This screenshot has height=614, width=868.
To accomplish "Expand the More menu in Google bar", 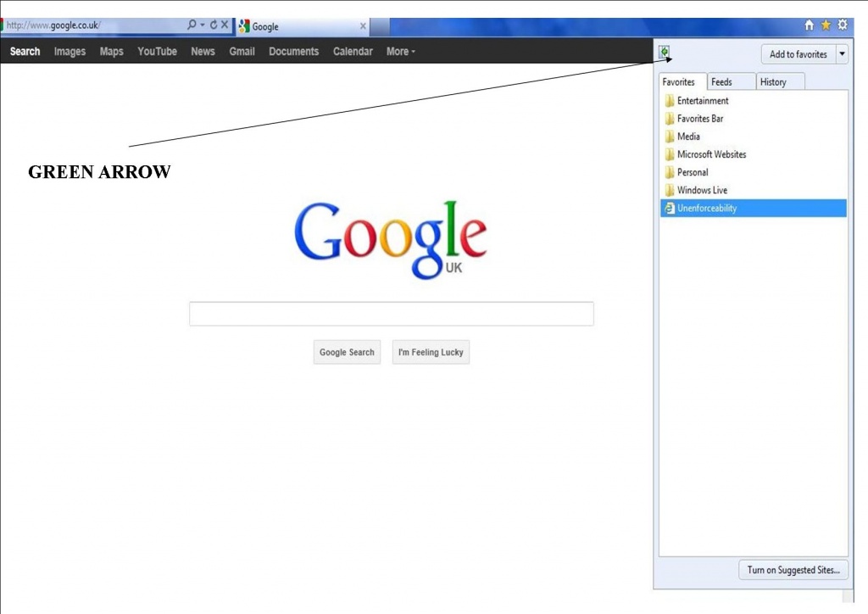I will pos(400,52).
